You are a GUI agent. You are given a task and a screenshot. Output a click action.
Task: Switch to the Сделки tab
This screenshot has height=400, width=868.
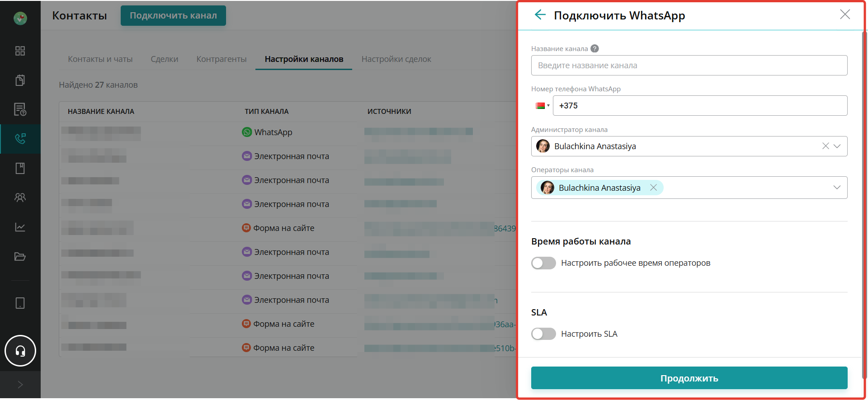click(x=164, y=59)
